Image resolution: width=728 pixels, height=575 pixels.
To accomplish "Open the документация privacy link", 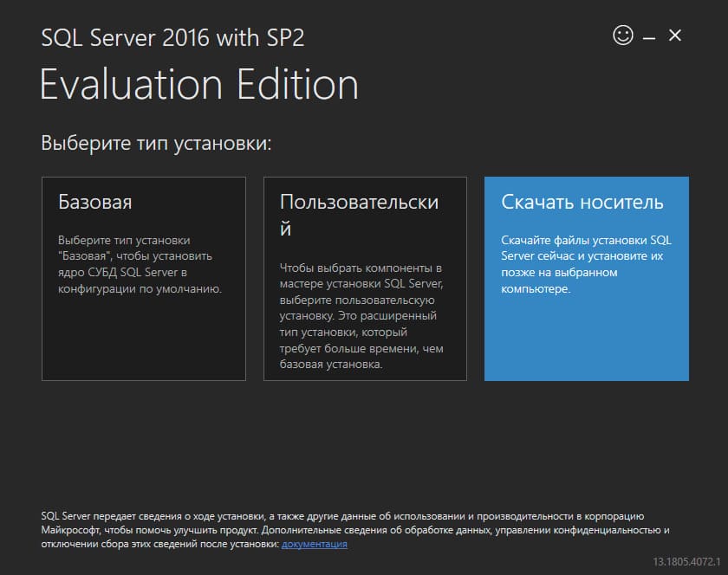I will pos(315,544).
